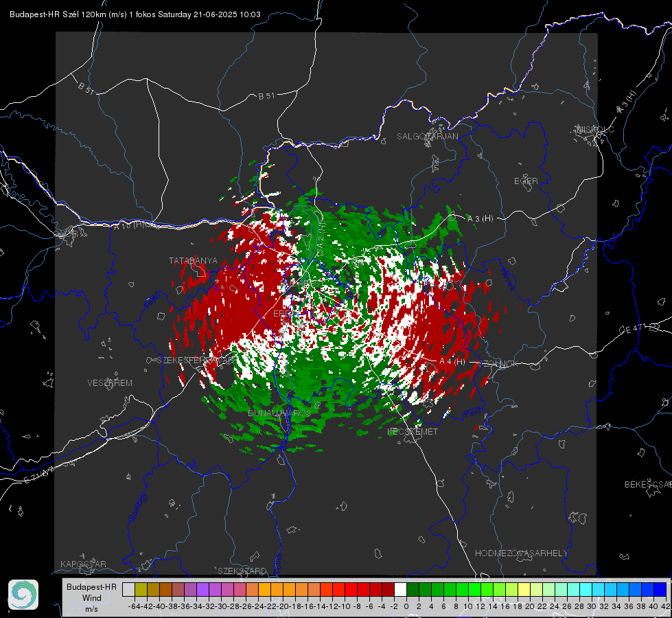Select the olive swatch between -64 and -42
This screenshot has height=618, width=672.
click(x=141, y=589)
